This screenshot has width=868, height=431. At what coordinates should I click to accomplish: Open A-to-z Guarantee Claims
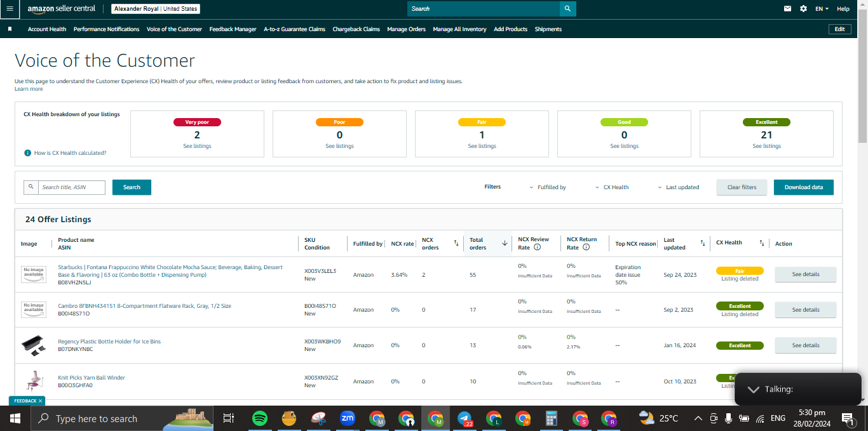294,29
